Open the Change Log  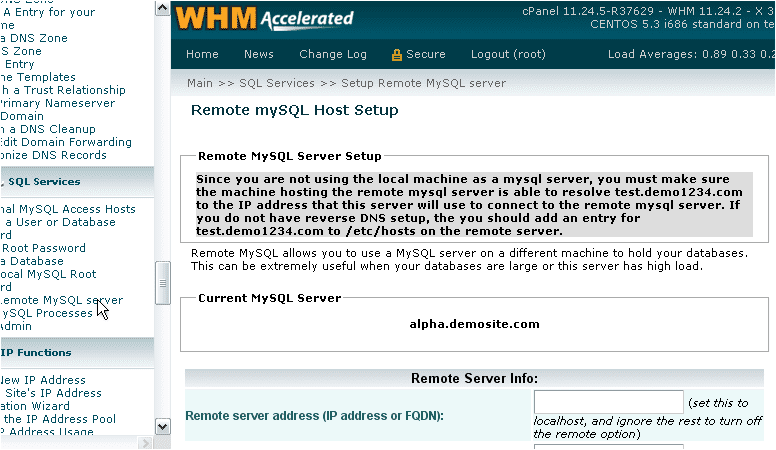coord(333,54)
